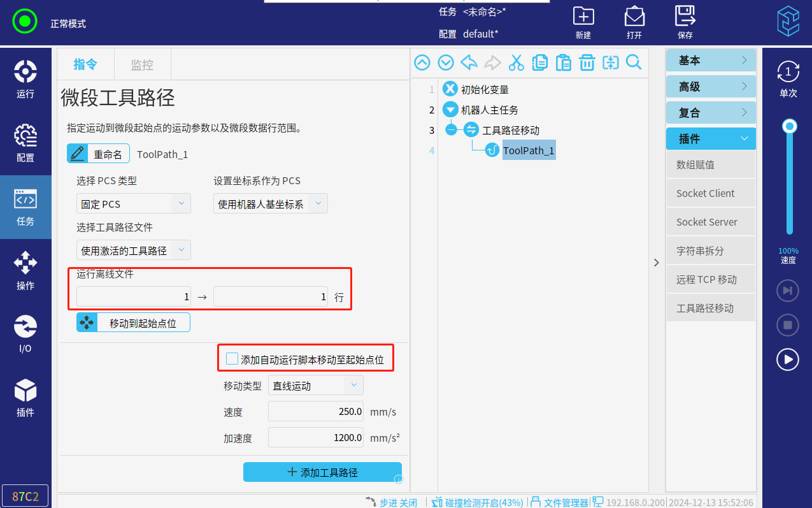Click the undo arrow icon
Viewport: 812px width, 508px height.
(x=469, y=62)
